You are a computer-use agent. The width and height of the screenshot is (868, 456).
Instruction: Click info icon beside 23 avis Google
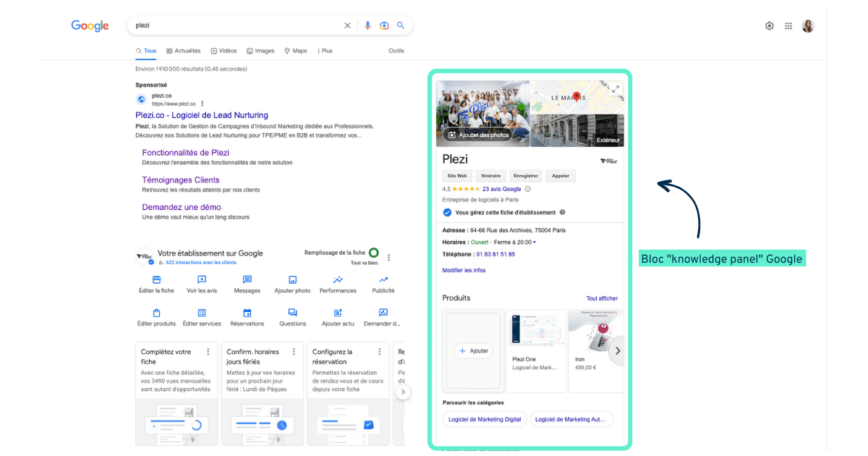(x=527, y=189)
